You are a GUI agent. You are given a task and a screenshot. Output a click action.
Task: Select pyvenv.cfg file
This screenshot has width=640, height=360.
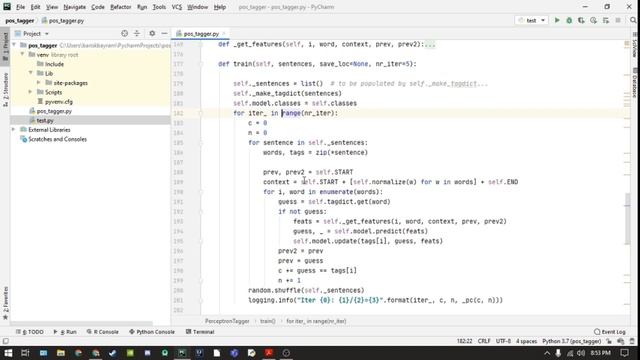[x=58, y=102]
